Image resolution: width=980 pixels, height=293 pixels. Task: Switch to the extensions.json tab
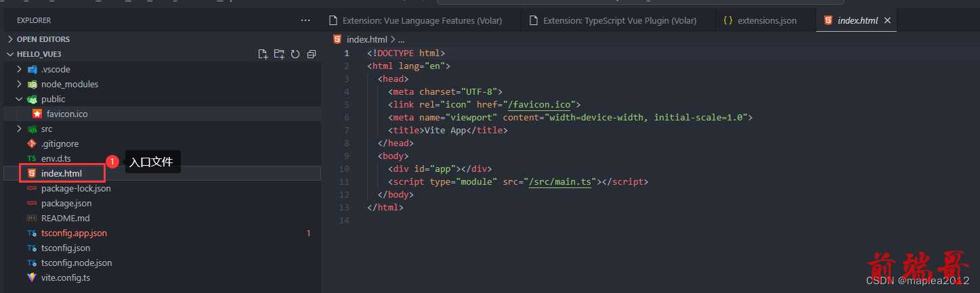765,20
